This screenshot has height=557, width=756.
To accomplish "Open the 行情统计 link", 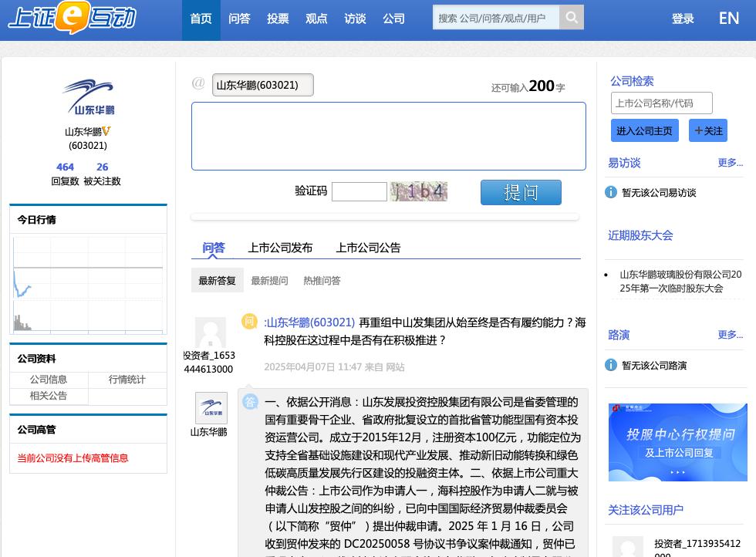I will tap(127, 380).
